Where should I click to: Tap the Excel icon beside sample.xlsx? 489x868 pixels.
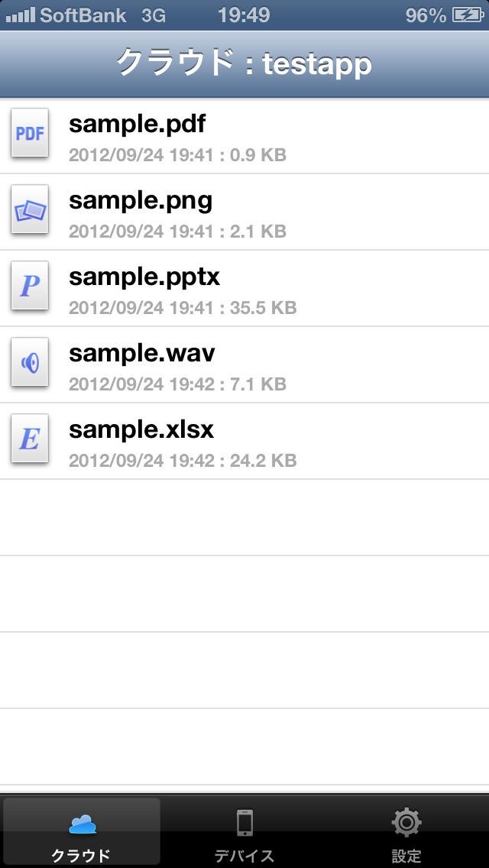[30, 439]
